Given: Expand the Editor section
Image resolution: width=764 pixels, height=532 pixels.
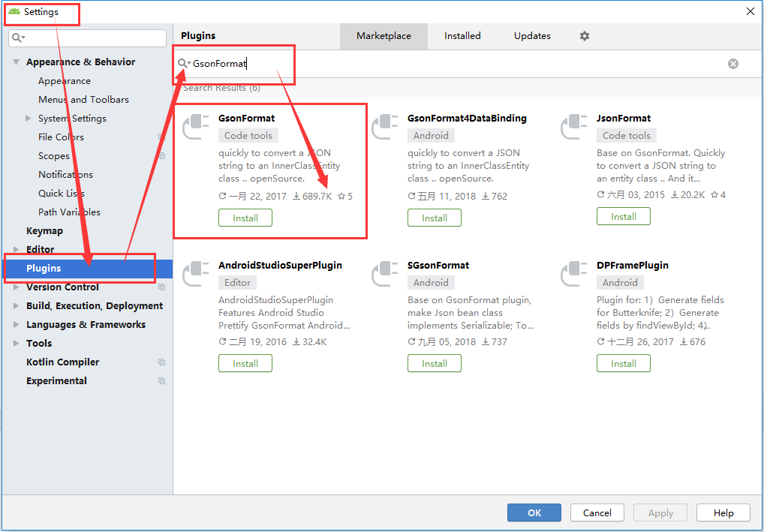Looking at the screenshot, I should click(16, 249).
